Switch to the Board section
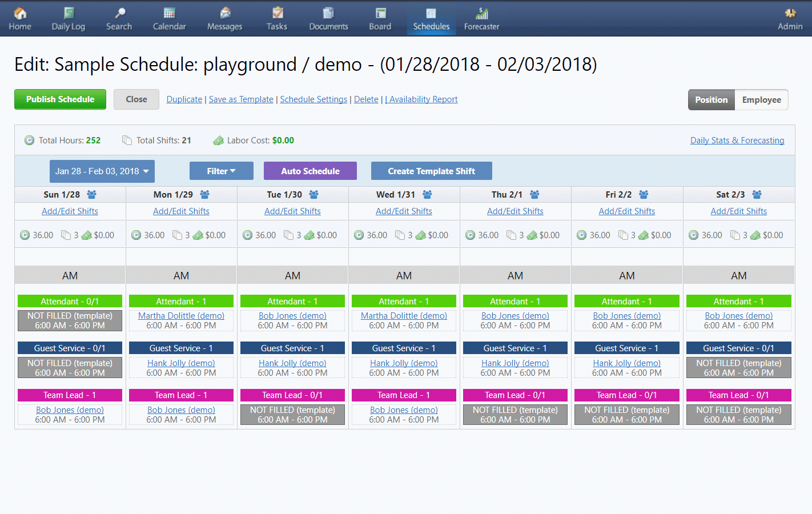The width and height of the screenshot is (812, 514). 380,18
